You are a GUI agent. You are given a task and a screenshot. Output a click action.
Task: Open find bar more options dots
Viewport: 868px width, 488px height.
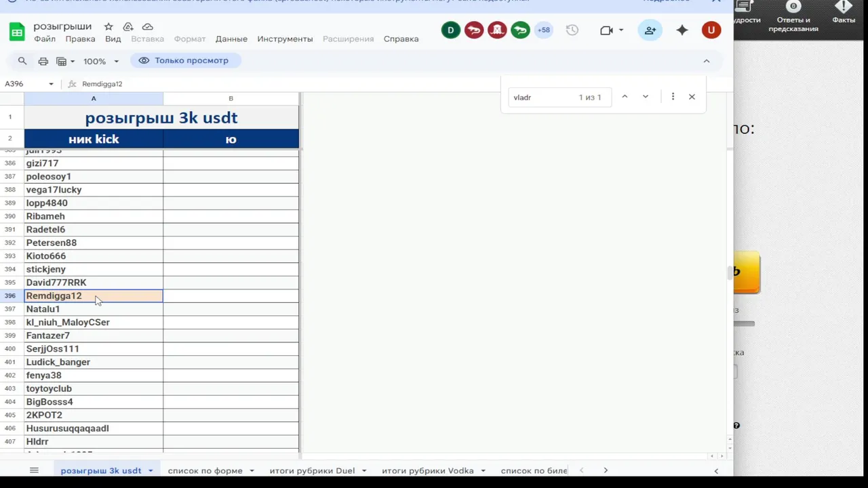[673, 97]
